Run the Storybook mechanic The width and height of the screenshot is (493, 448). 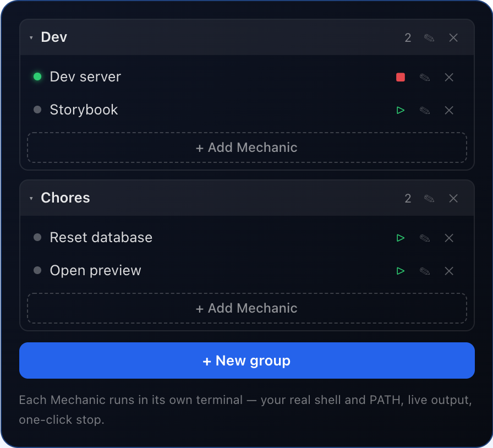400,110
